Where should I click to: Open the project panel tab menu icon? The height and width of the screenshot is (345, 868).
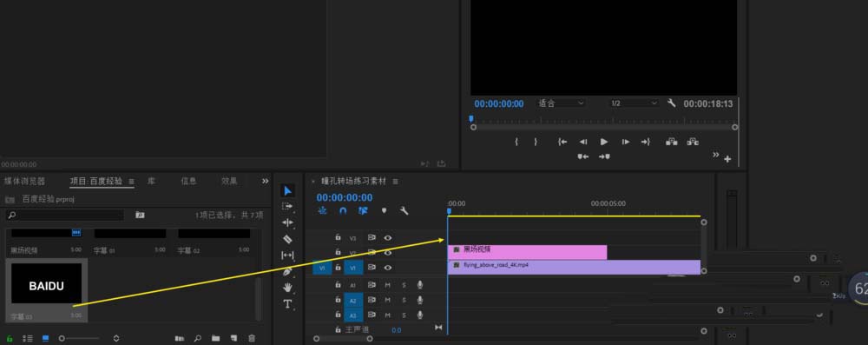click(131, 182)
